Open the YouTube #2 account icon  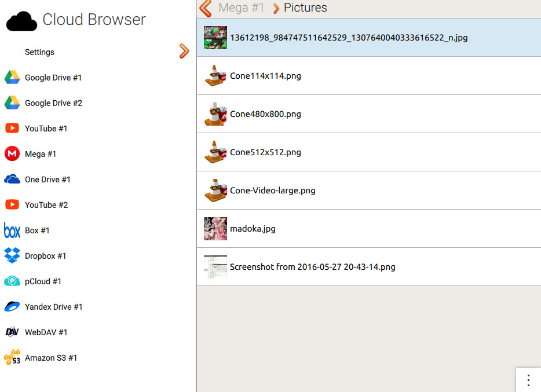(x=12, y=205)
